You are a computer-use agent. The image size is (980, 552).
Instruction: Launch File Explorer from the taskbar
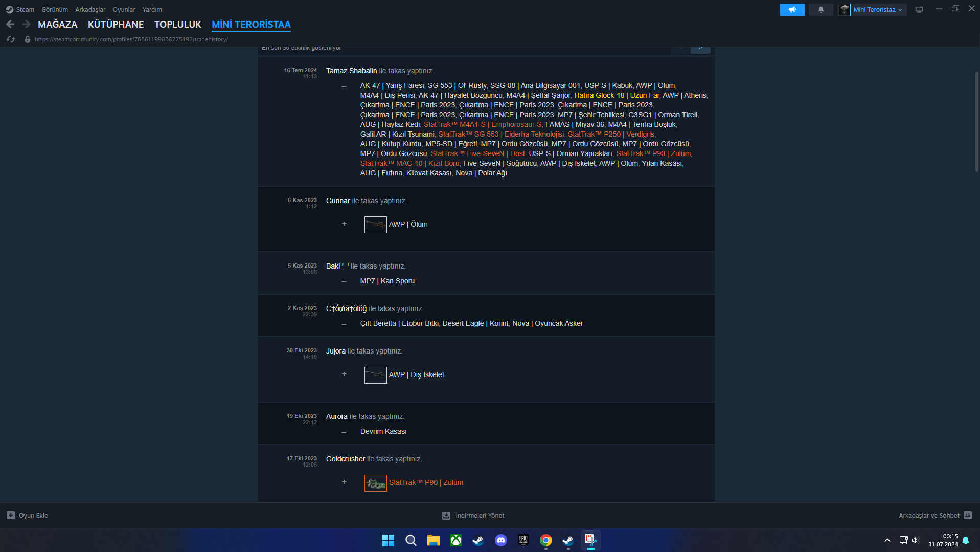(434, 540)
